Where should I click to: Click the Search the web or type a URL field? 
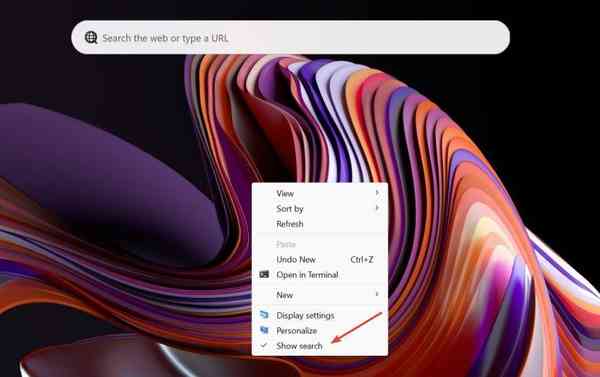pos(290,38)
